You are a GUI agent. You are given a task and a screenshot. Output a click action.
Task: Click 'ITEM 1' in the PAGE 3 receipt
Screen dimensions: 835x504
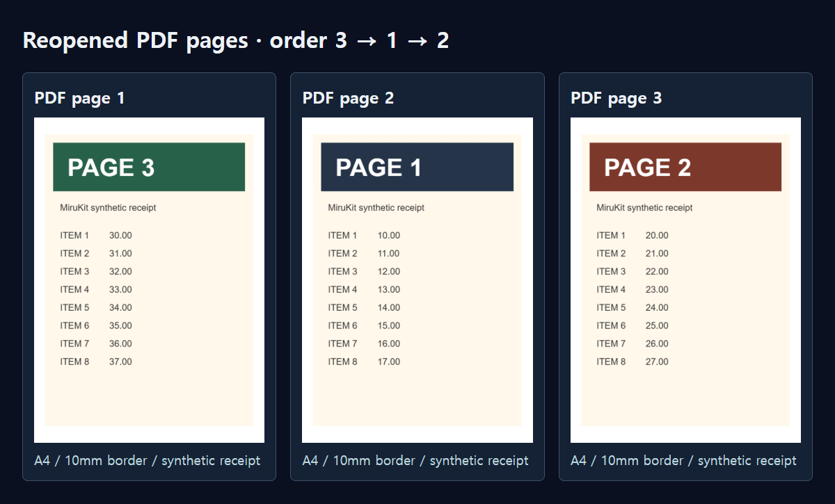click(x=74, y=236)
